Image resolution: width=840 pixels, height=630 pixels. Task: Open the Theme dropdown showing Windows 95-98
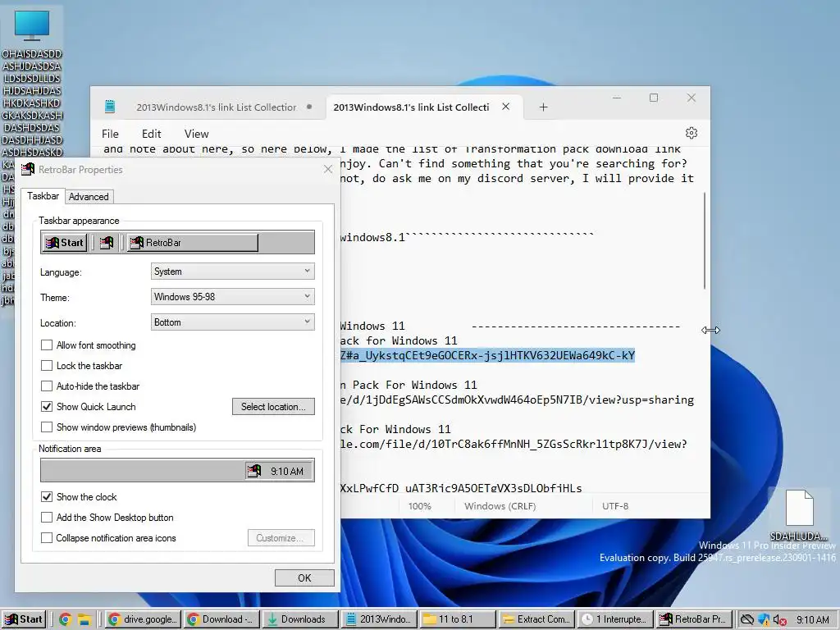coord(232,297)
